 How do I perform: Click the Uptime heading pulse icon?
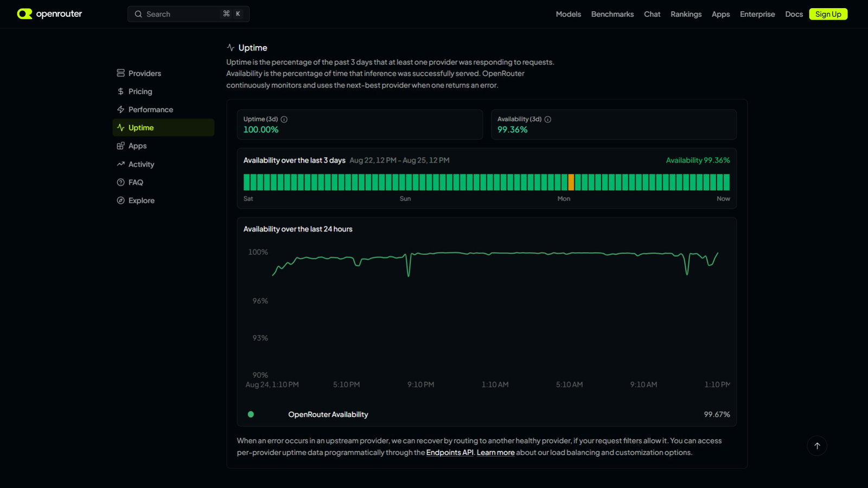coord(231,48)
